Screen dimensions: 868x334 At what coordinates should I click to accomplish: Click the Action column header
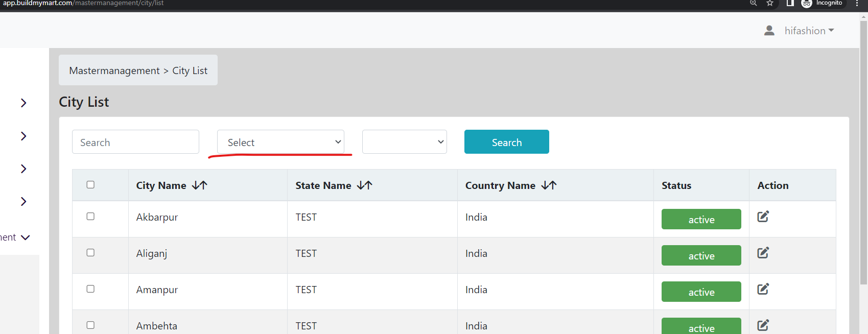pos(773,185)
